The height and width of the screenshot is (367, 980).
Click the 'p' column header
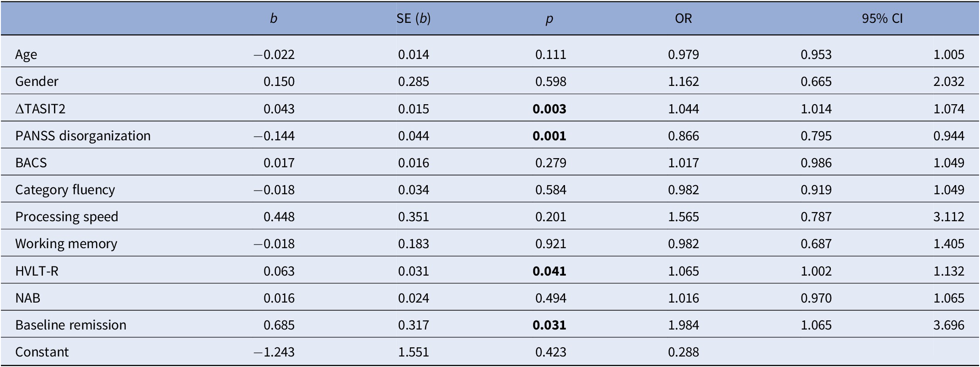click(x=549, y=18)
